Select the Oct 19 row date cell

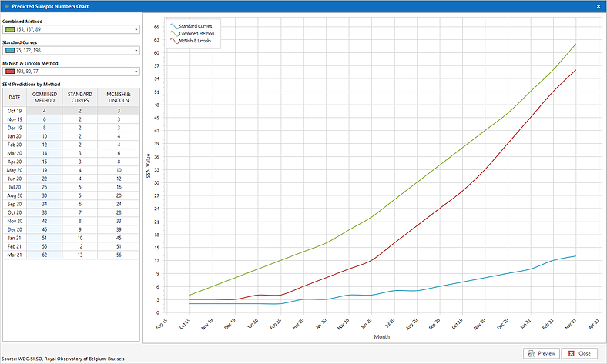pyautogui.click(x=15, y=111)
